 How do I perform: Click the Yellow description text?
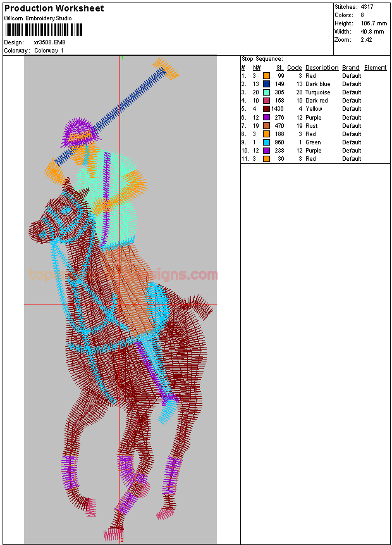point(314,109)
